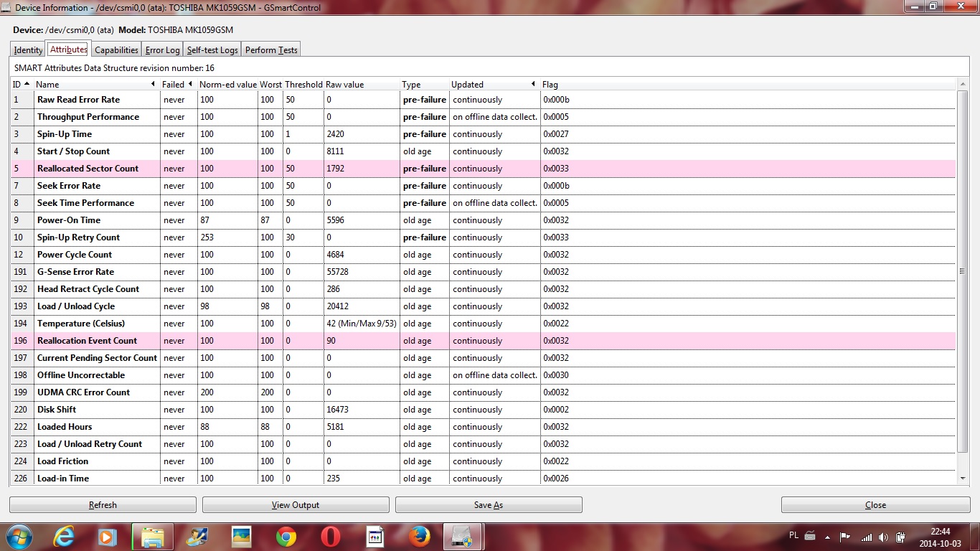The height and width of the screenshot is (551, 980).
Task: Open the network signal tray icon
Action: tap(867, 537)
